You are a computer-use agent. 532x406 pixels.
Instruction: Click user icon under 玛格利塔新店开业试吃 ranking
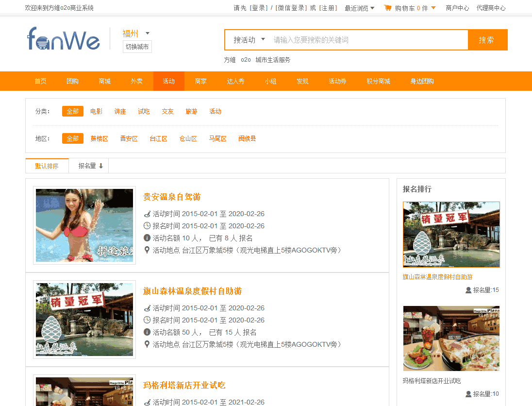tap(468, 394)
